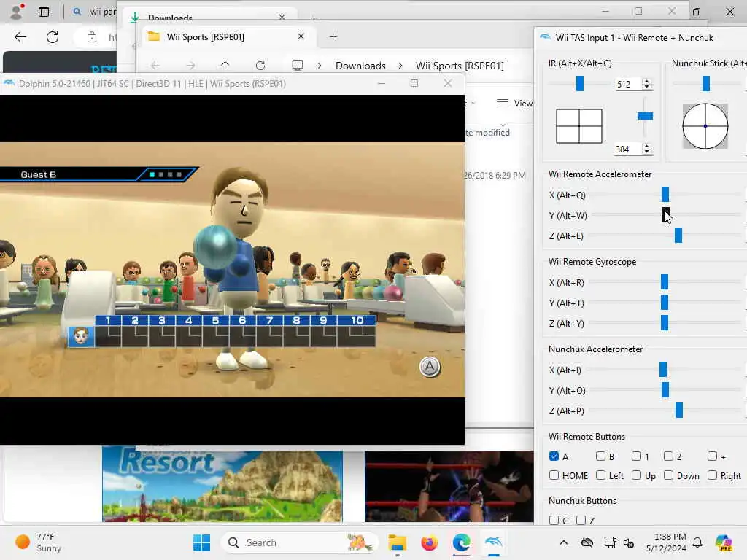This screenshot has height=560, width=747.
Task: Go forward in File Explorer
Action: [190, 65]
